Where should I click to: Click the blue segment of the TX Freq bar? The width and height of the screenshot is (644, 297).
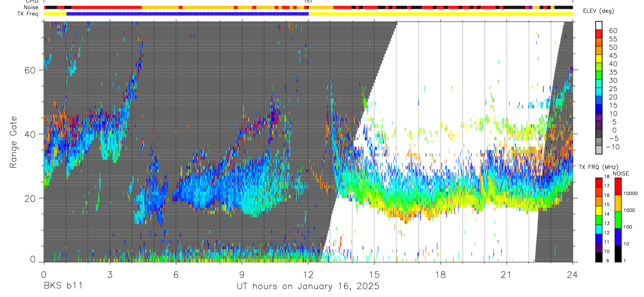[x=187, y=13]
